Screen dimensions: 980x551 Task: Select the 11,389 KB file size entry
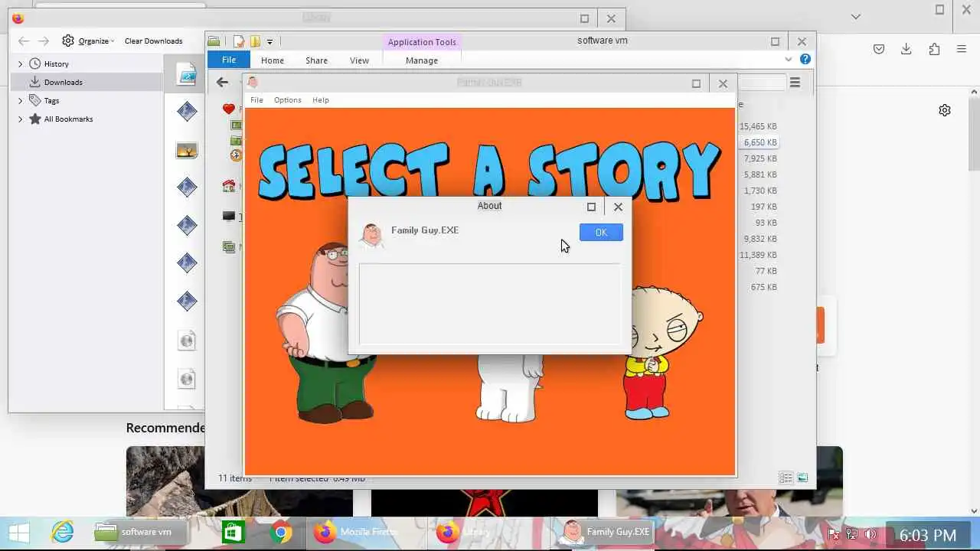pyautogui.click(x=758, y=255)
